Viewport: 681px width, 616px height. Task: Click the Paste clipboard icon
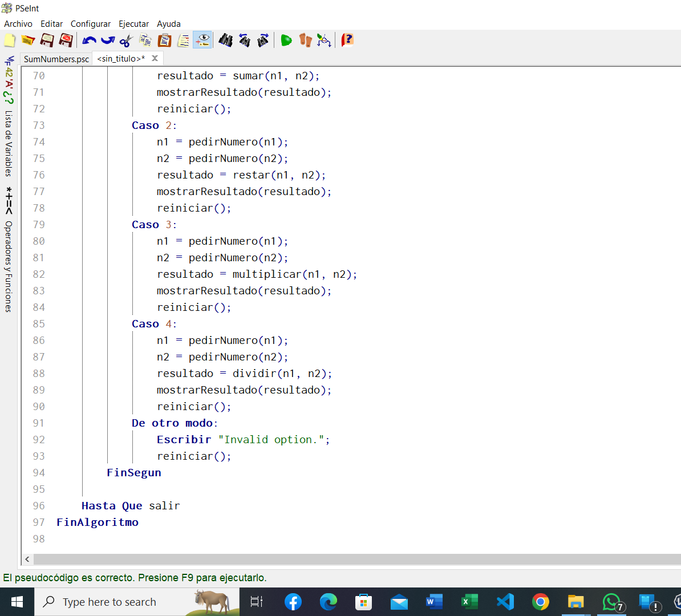point(165,40)
